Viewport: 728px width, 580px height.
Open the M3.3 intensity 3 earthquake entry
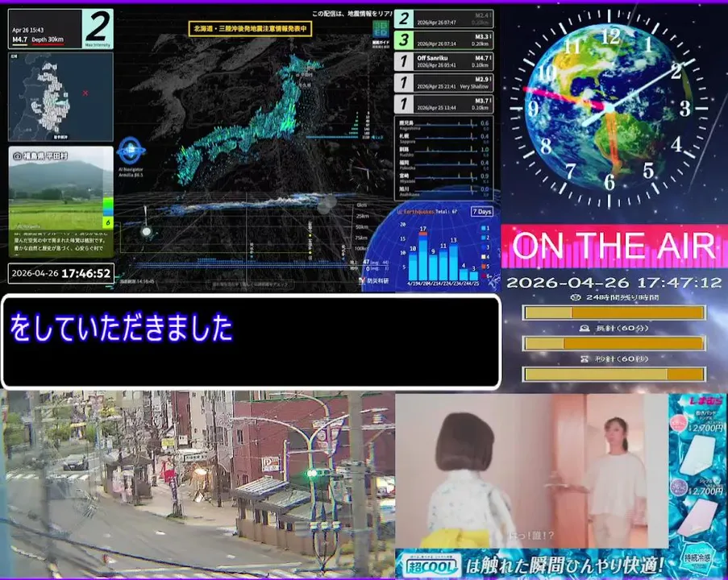click(x=443, y=40)
